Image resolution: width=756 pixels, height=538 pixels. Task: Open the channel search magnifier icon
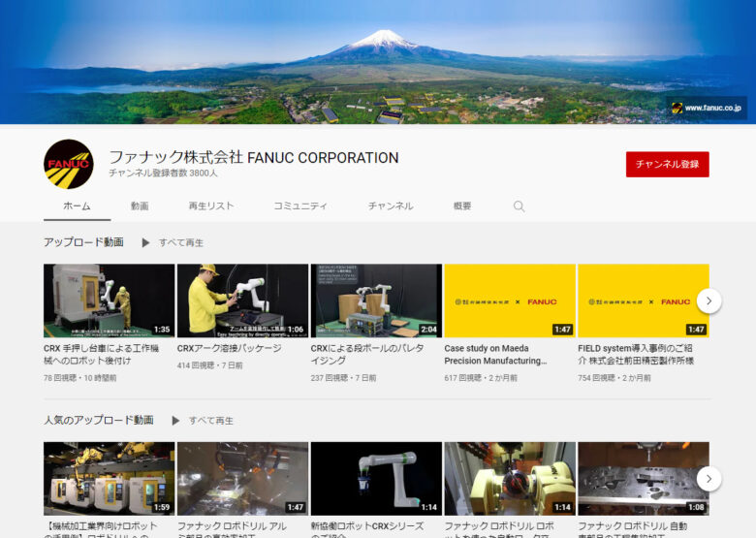pos(519,206)
